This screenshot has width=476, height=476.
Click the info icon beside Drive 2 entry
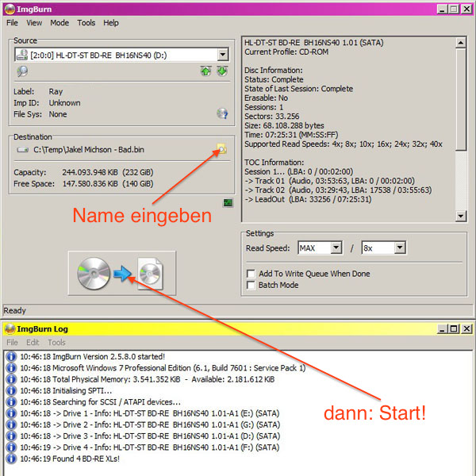click(11, 424)
